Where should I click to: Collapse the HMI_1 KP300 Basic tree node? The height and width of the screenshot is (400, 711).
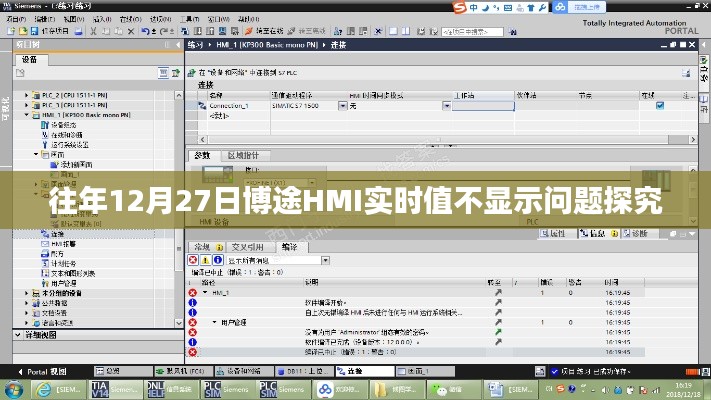tap(27, 115)
